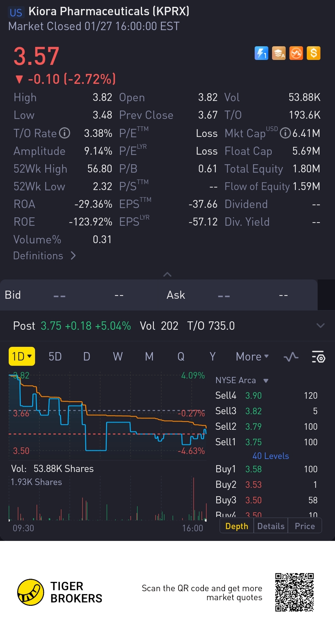Open the 1D timeframe dropdown

coord(22,356)
